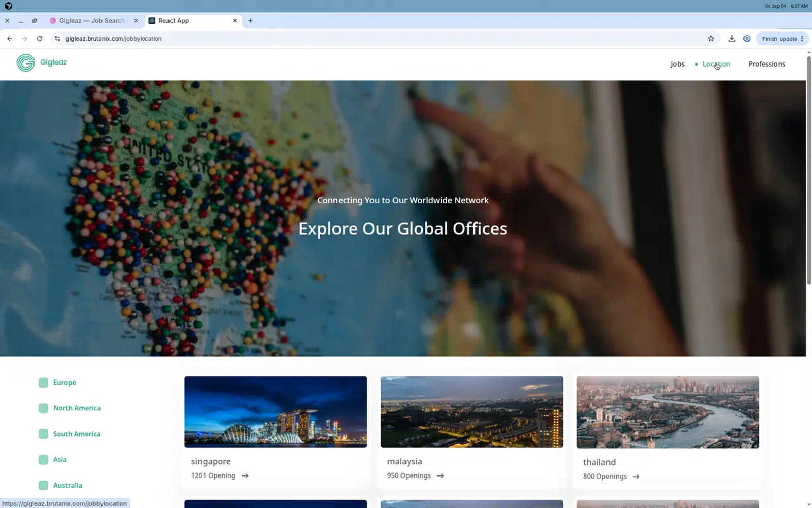
Task: Click the Connecting You to Our Worldwide Network text
Action: [403, 201]
